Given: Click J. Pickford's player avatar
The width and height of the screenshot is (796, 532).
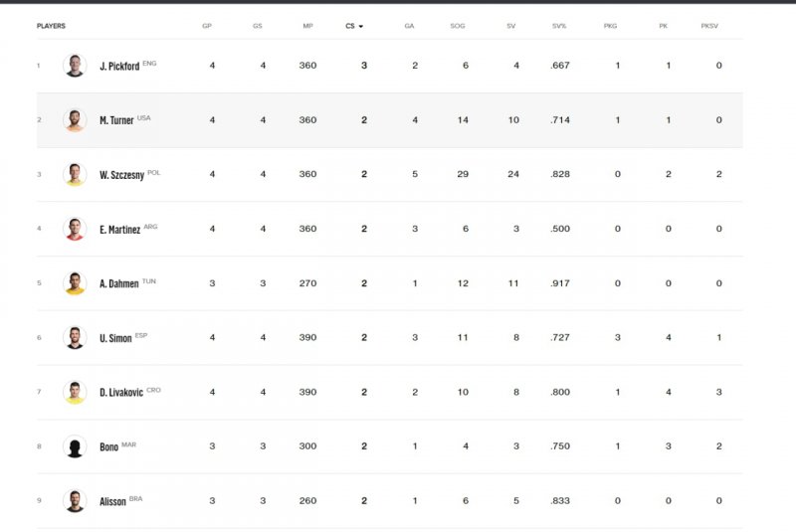Looking at the screenshot, I should (75, 66).
